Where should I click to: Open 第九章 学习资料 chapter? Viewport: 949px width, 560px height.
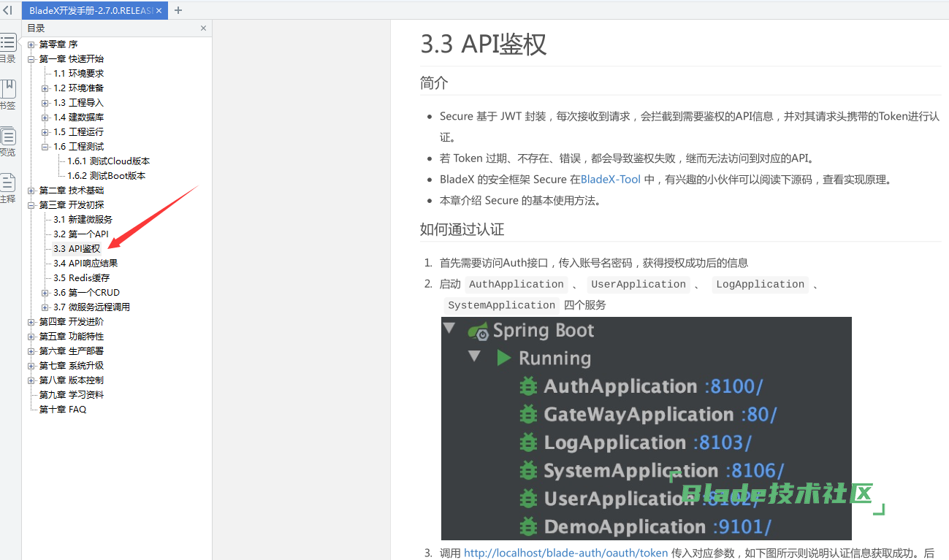click(71, 395)
